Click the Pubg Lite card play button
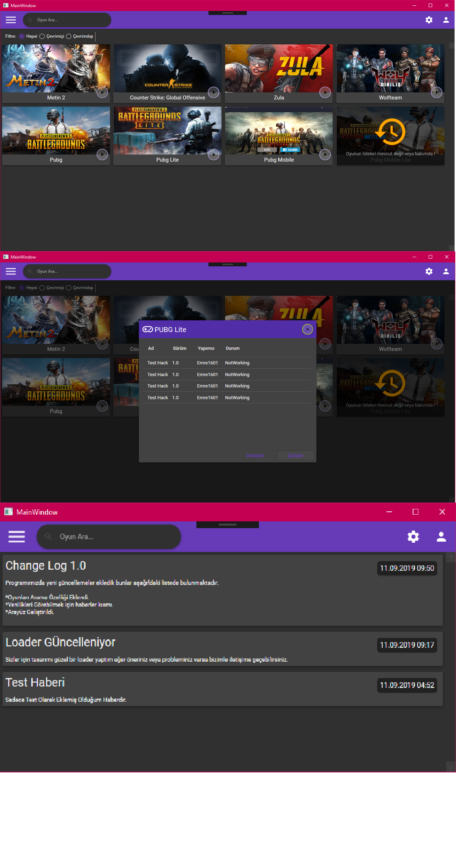 click(213, 154)
